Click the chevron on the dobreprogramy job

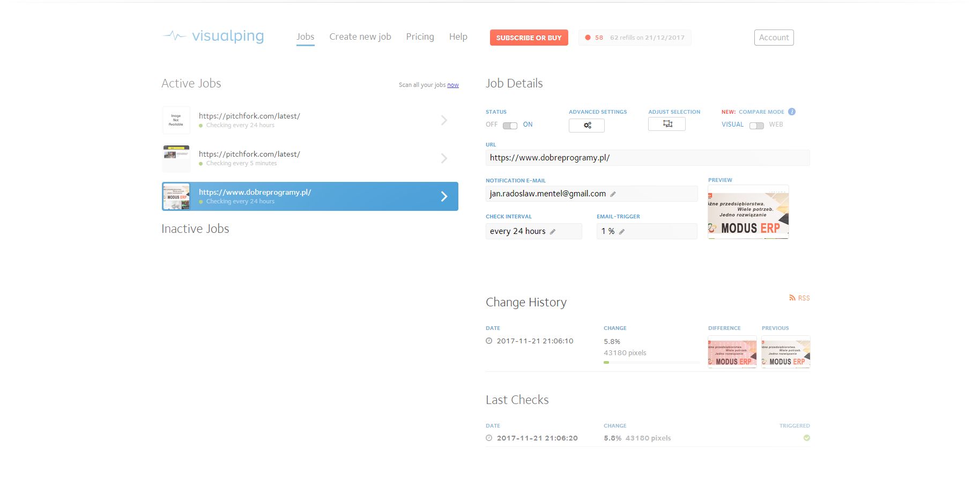pos(444,196)
